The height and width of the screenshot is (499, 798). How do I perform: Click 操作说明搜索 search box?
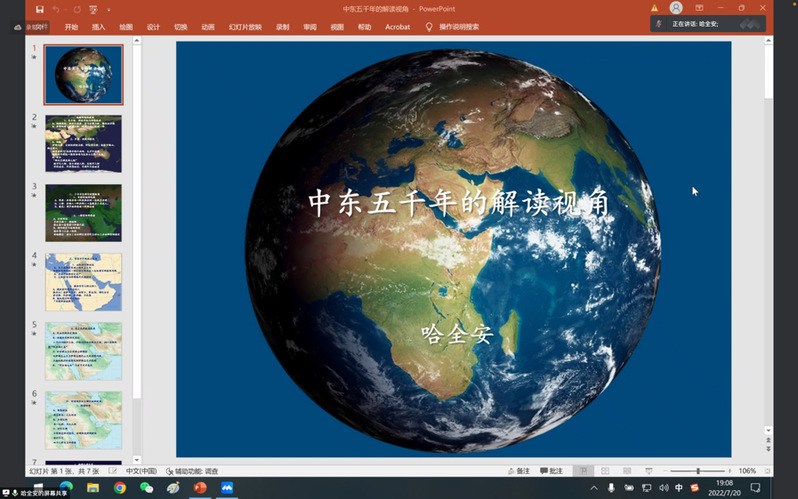click(458, 27)
